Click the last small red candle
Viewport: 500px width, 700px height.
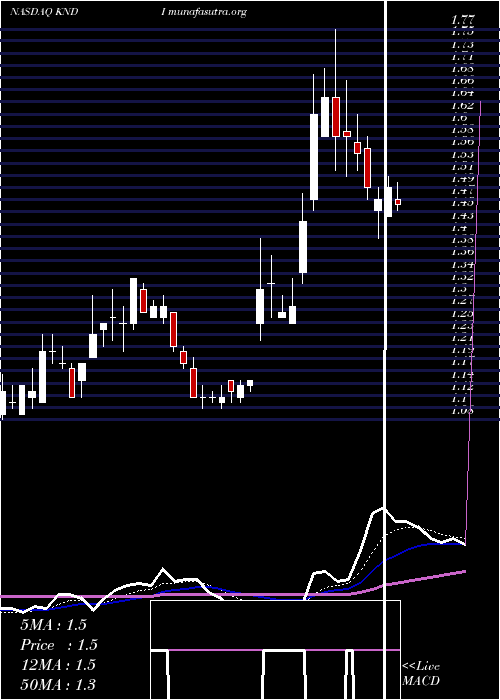coord(398,202)
